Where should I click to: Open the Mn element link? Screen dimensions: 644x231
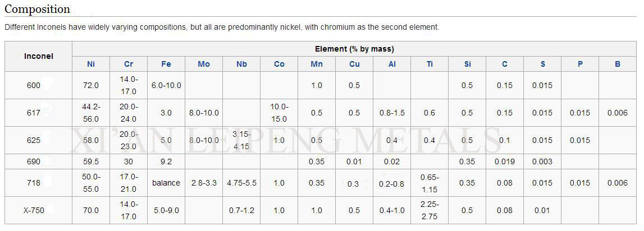(317, 64)
